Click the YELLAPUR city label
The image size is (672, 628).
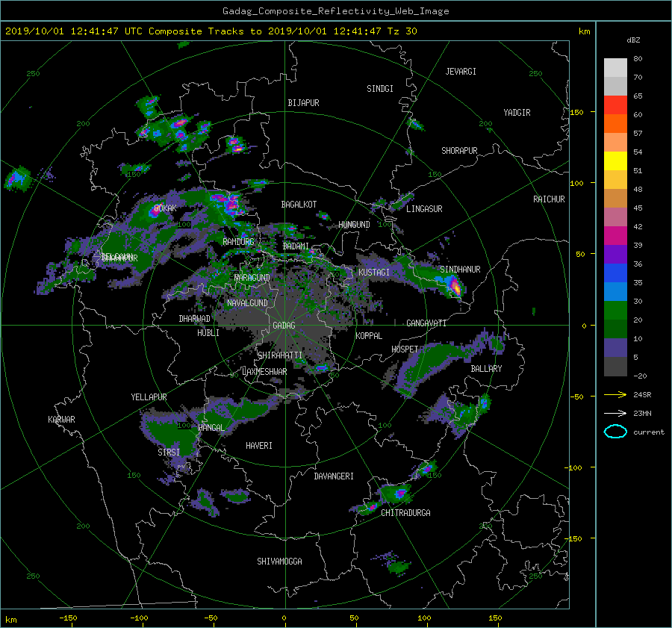click(x=149, y=397)
